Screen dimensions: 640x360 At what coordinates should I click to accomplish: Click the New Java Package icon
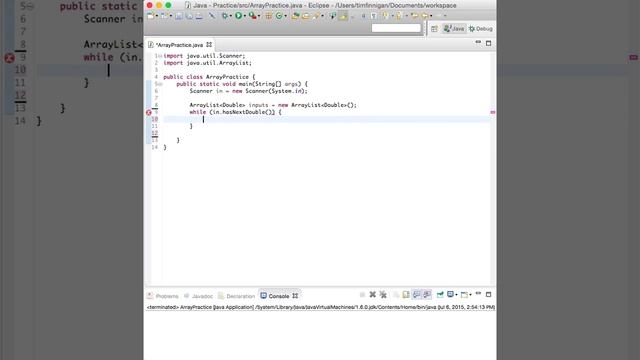point(269,16)
